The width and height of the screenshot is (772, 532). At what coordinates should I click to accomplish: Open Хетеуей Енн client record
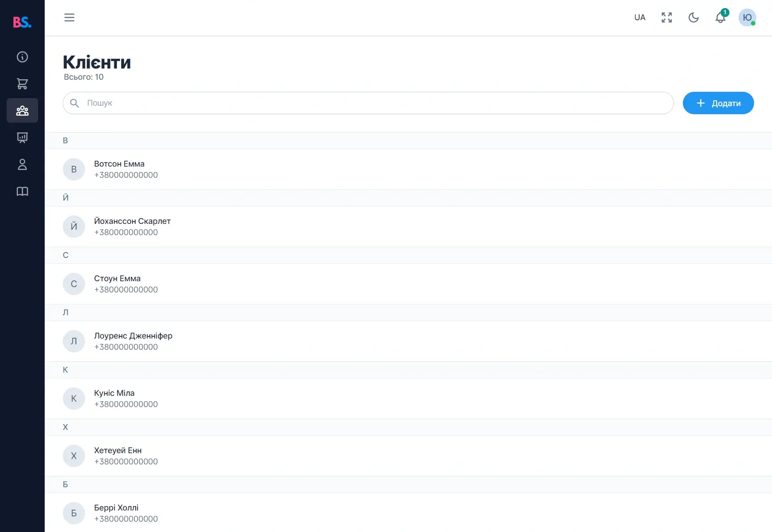point(118,455)
